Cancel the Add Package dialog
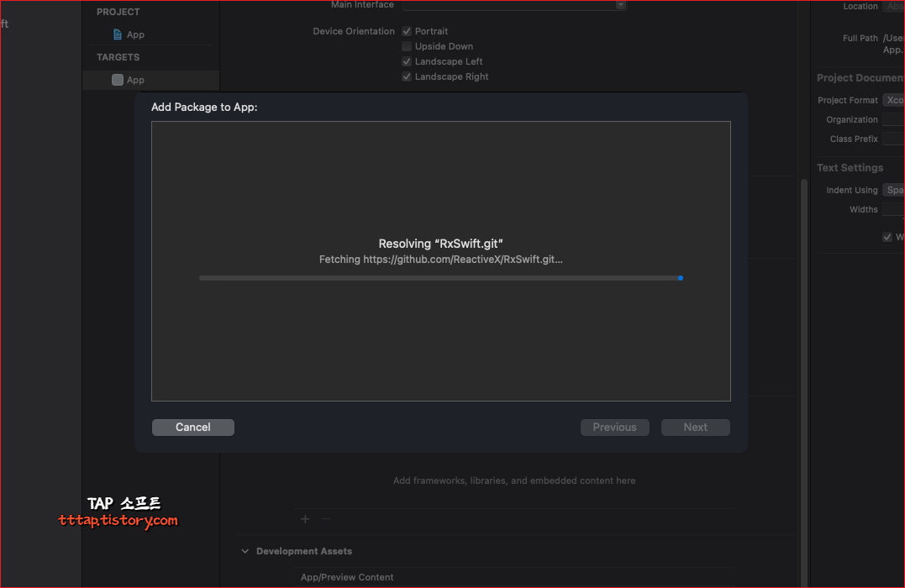This screenshot has width=905, height=588. click(192, 427)
